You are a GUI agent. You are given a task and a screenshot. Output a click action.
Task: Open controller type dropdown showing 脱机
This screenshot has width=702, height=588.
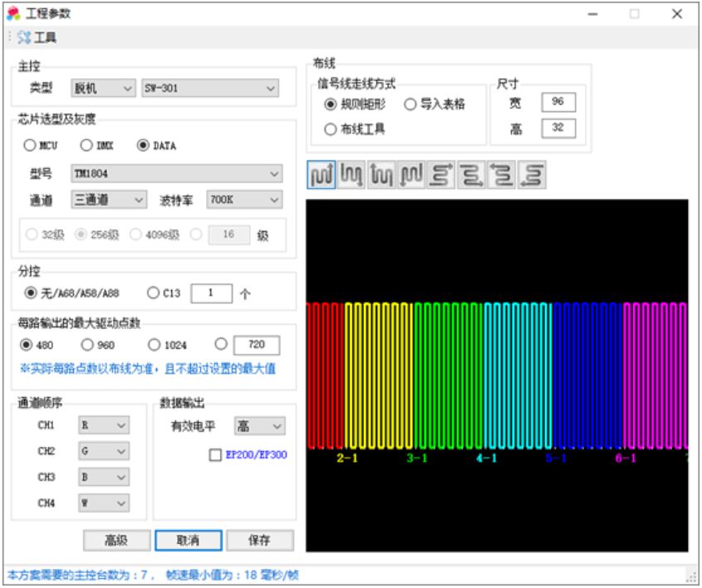click(x=103, y=88)
